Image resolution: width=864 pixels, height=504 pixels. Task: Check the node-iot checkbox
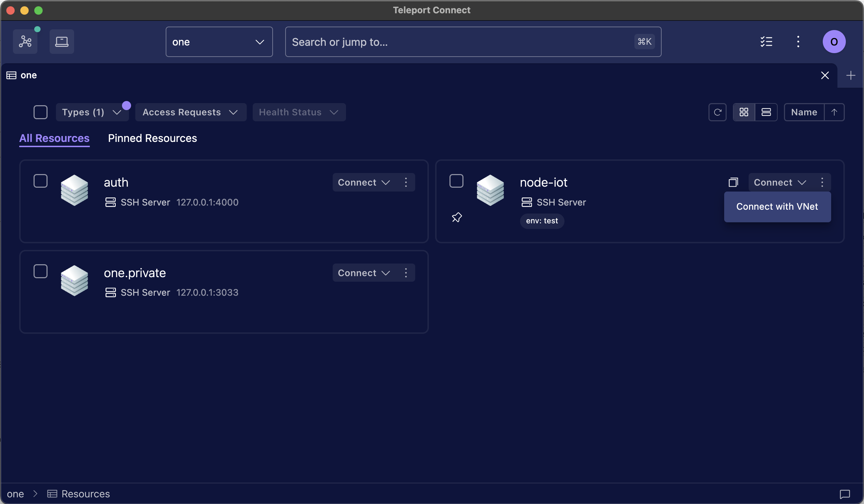[456, 181]
